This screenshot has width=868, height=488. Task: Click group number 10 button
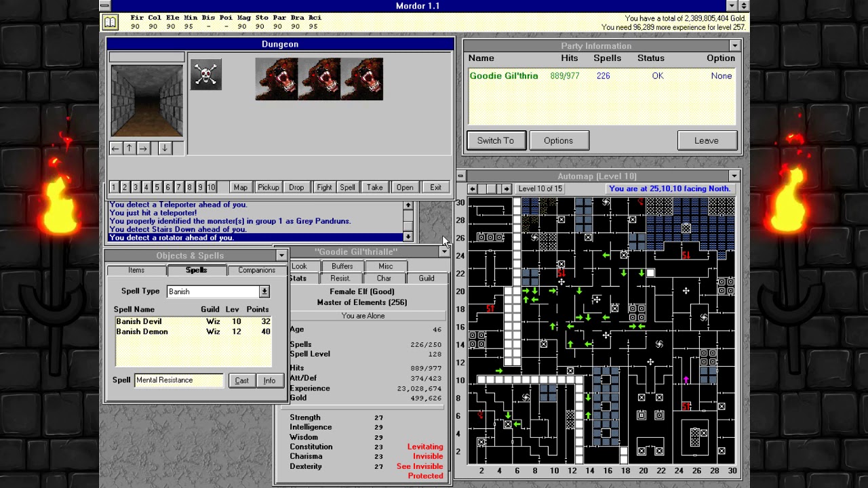tap(211, 188)
